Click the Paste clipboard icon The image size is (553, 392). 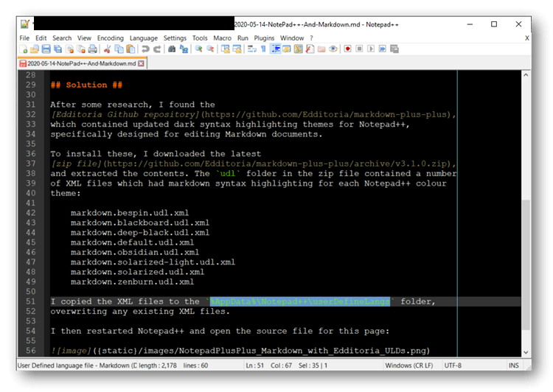[131, 49]
